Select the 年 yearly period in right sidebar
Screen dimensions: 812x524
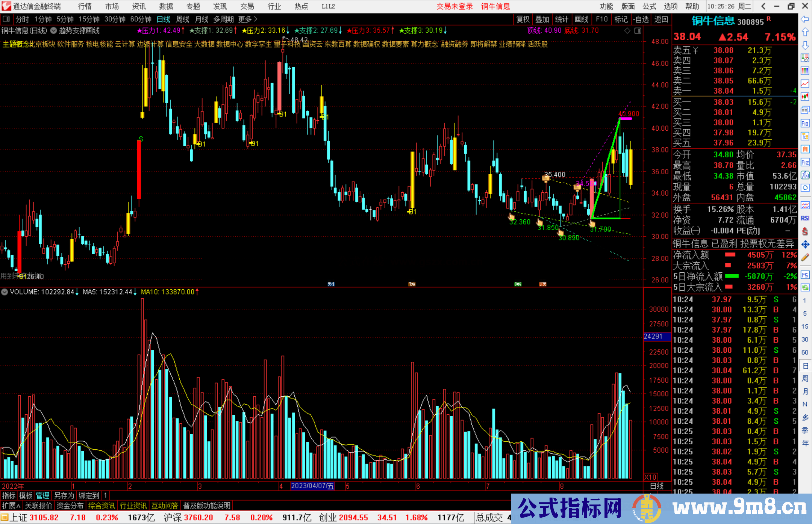pos(805,443)
